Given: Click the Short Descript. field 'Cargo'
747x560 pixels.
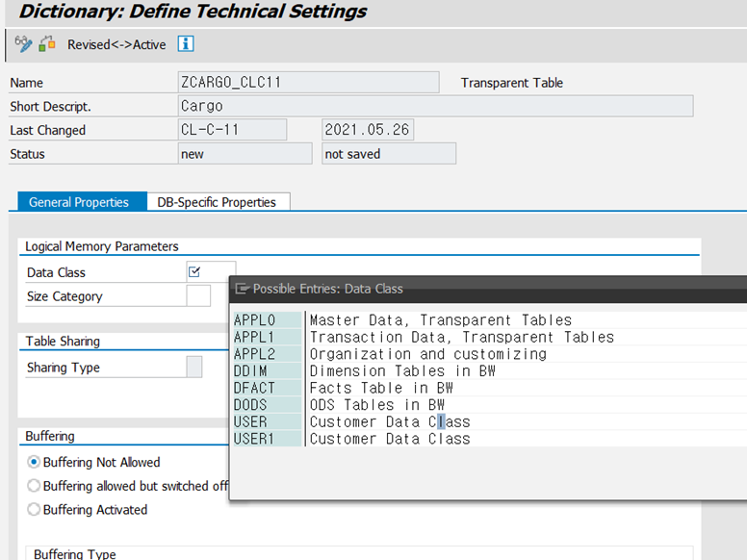Looking at the screenshot, I should [x=435, y=106].
